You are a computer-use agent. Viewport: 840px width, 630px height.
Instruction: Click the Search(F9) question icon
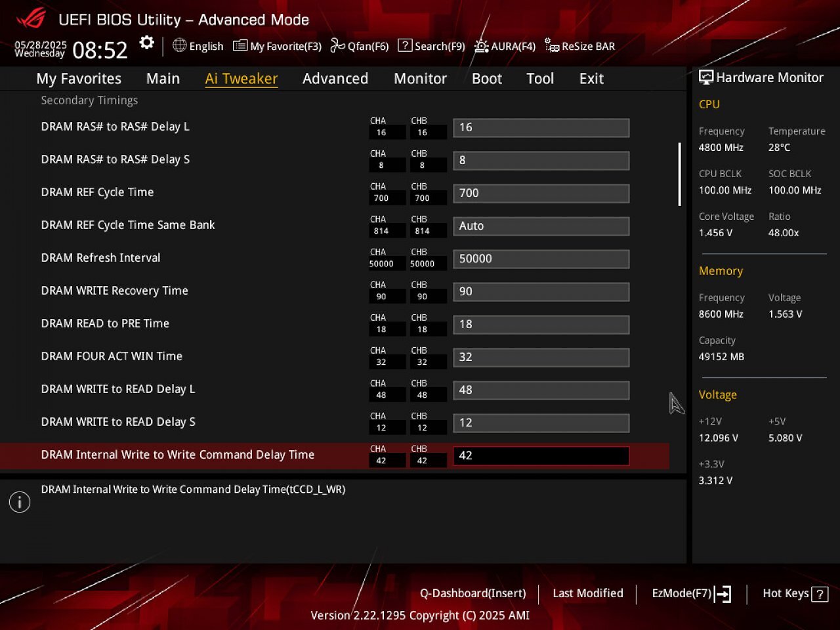(x=405, y=45)
